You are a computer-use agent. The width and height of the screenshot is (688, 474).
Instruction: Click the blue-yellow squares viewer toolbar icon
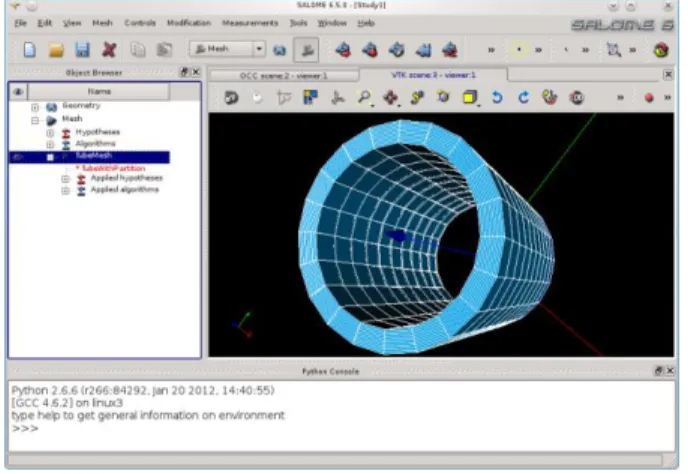[x=311, y=97]
